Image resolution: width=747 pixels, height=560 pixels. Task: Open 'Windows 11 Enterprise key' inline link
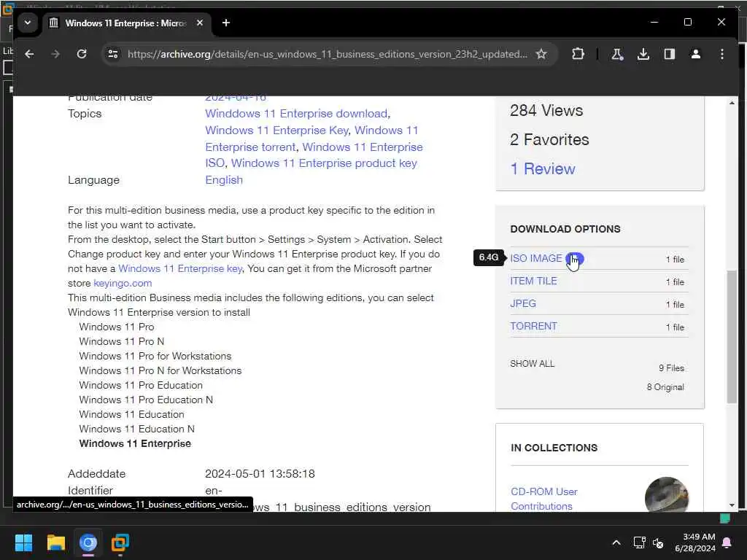(x=180, y=268)
